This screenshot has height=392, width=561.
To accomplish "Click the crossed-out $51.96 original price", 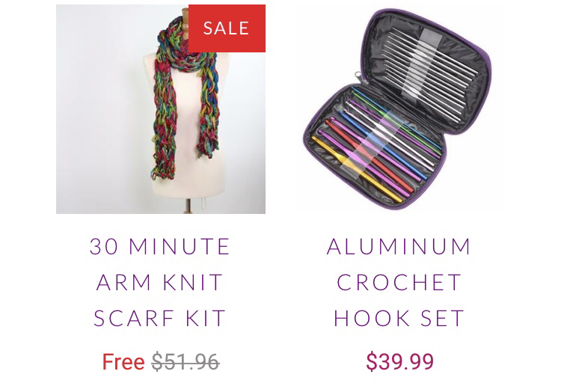I will [186, 361].
